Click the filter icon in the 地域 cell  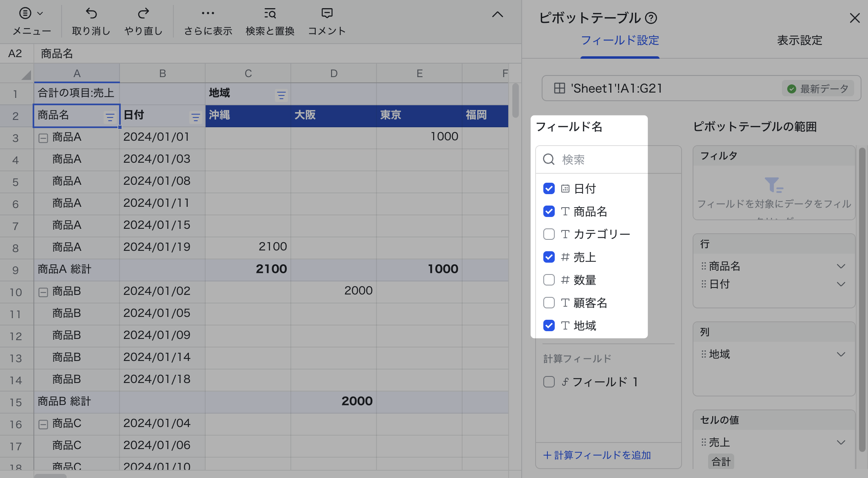click(281, 95)
